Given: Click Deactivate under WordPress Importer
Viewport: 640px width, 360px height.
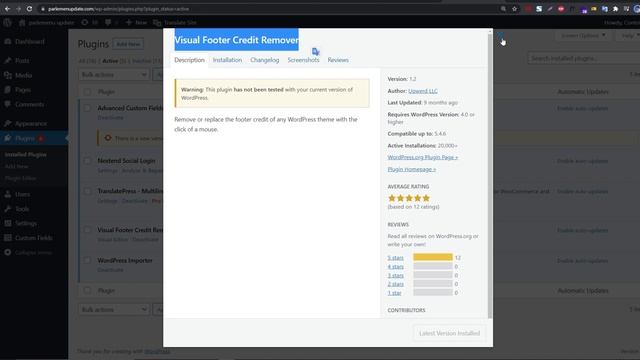Looking at the screenshot, I should tap(110, 270).
